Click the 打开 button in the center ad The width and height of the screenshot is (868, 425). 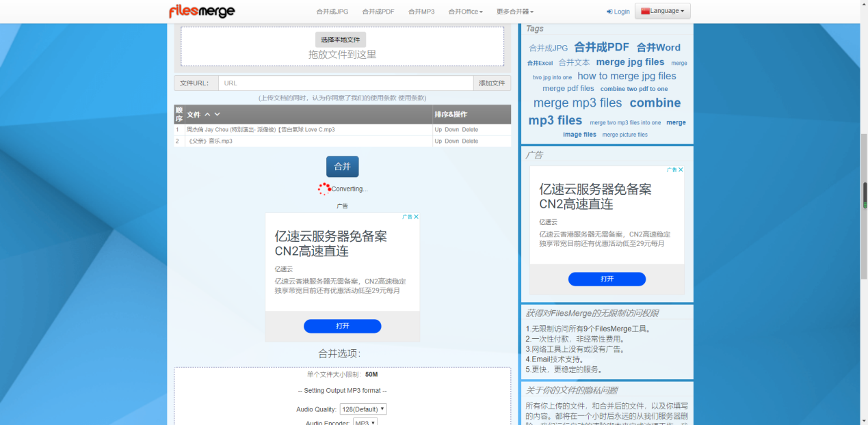(x=342, y=326)
